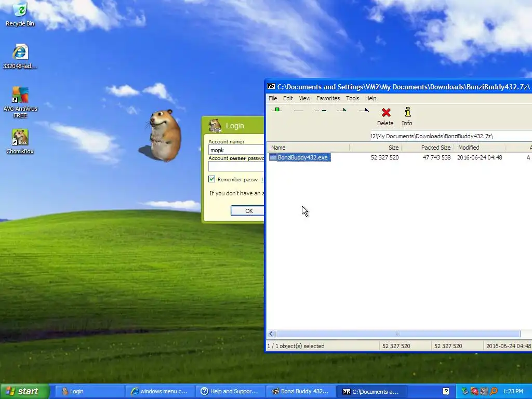532x399 pixels.
Task: Click the help question mark taskbar icon
Action: click(446, 391)
